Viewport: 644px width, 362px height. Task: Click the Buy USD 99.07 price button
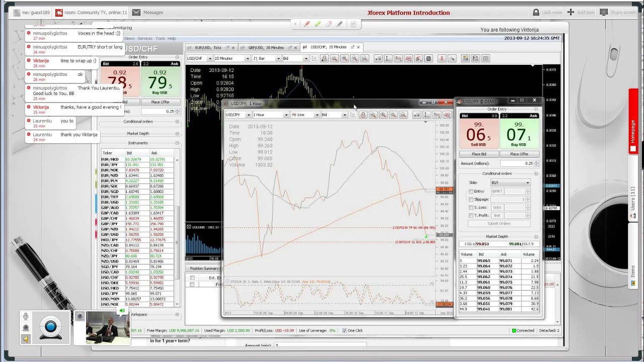point(519,132)
